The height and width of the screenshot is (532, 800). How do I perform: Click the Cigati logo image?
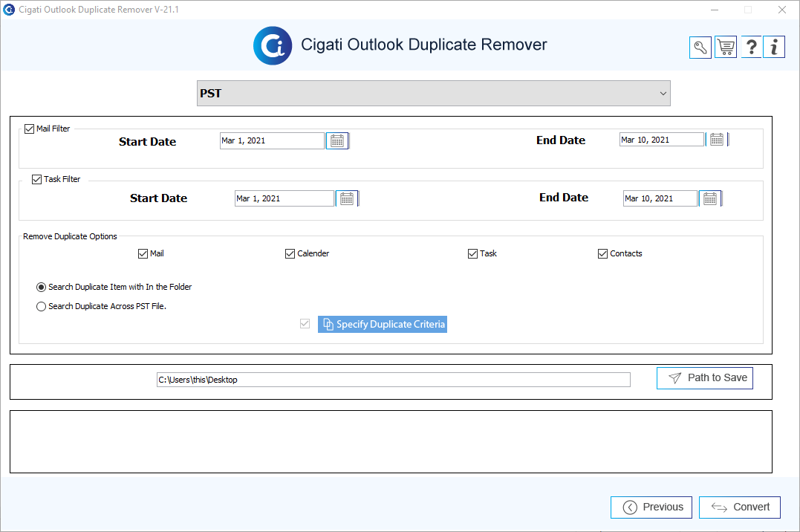[273, 45]
